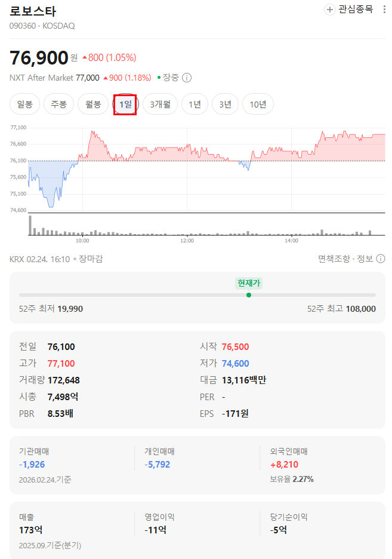This screenshot has height=559, width=392.
Task: Add stock via 관심종목 button
Action: click(349, 10)
